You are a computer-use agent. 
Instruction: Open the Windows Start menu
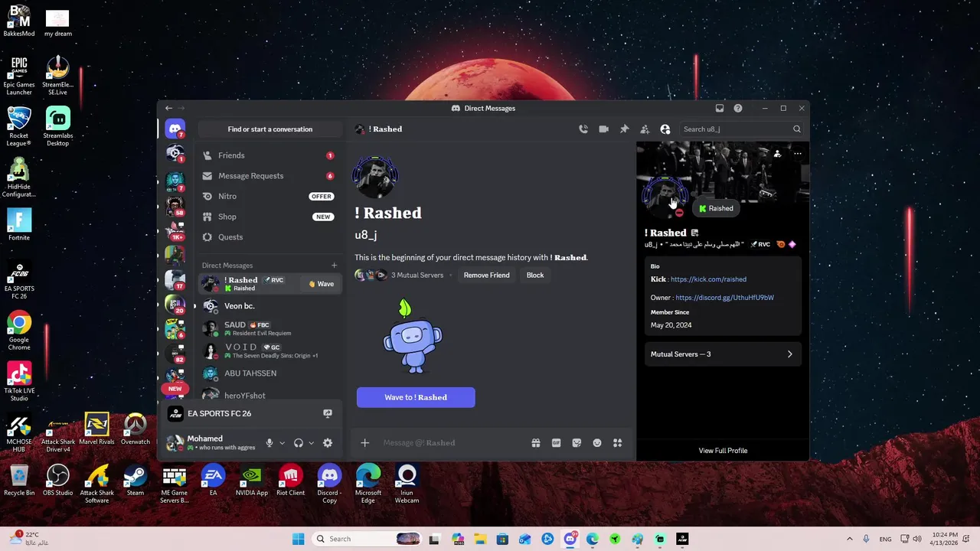point(298,539)
